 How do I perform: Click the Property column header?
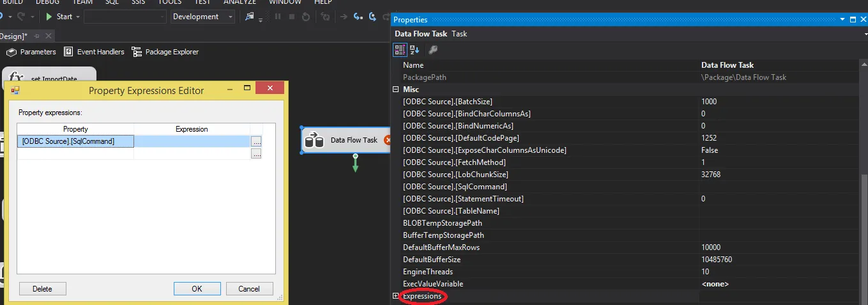(x=75, y=129)
